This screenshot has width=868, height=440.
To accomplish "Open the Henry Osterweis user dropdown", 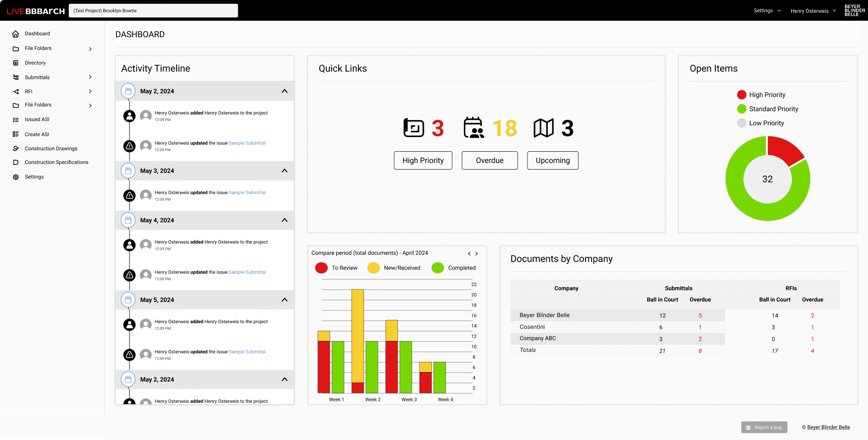I will [x=813, y=11].
